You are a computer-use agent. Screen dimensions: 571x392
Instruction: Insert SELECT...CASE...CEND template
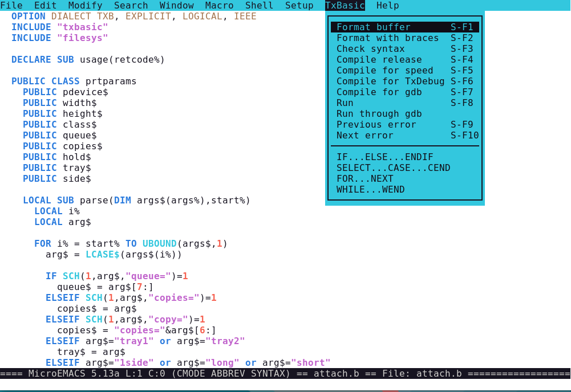coord(404,168)
